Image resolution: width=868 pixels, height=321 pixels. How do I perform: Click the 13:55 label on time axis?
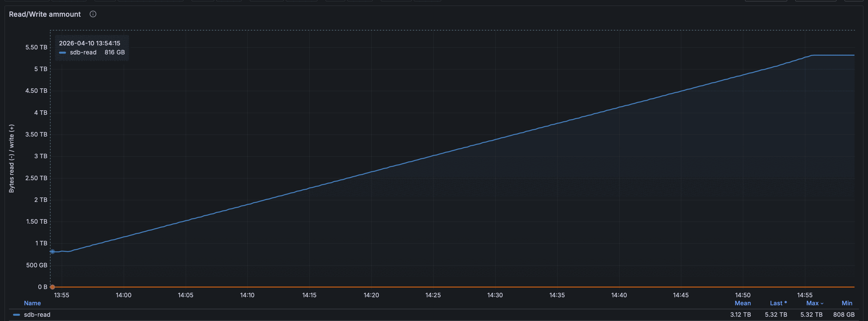tap(62, 295)
